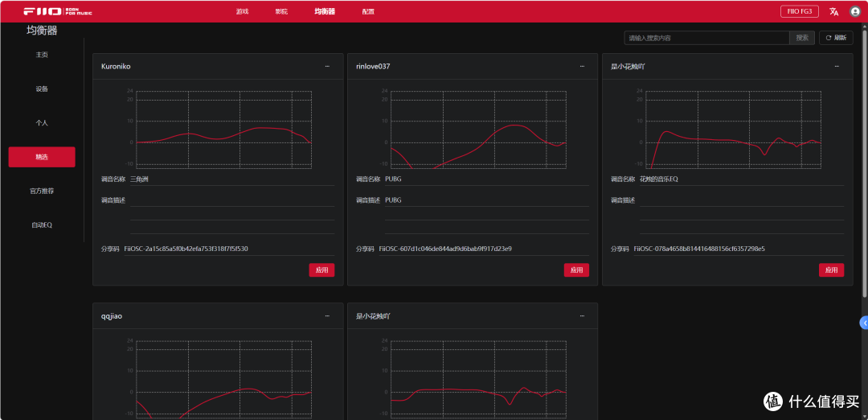The width and height of the screenshot is (868, 420).
Task: Open the more options menu on Kuroniko card
Action: [x=327, y=67]
